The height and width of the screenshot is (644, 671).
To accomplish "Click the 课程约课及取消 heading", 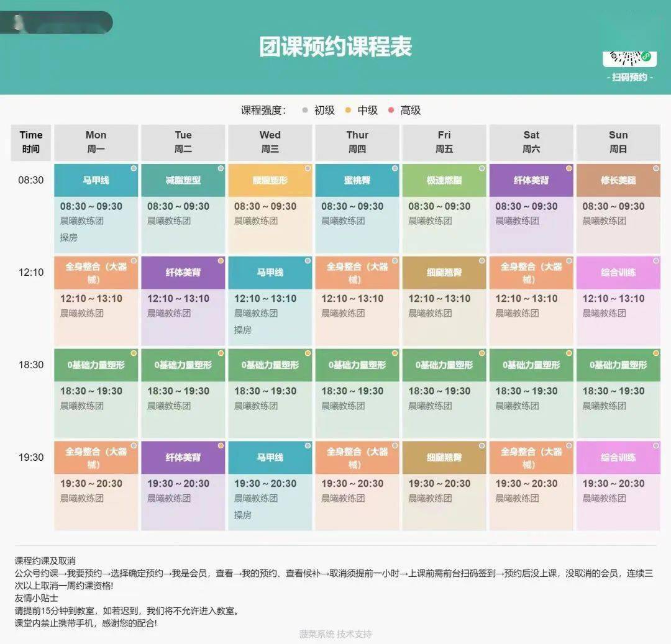I will pos(45,561).
